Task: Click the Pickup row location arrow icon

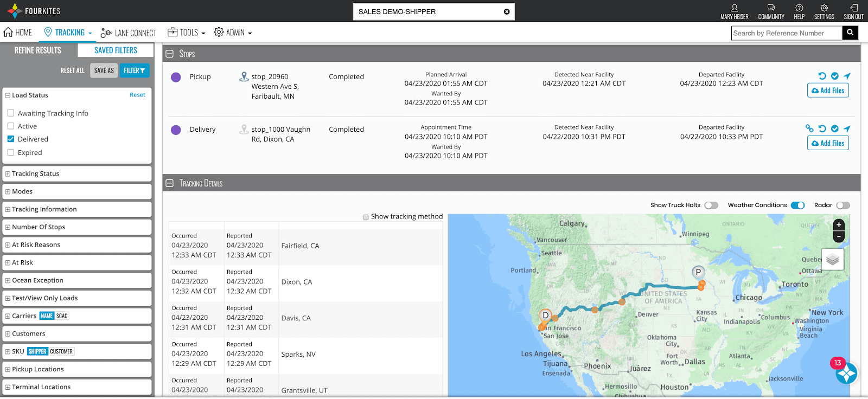Action: (x=847, y=76)
